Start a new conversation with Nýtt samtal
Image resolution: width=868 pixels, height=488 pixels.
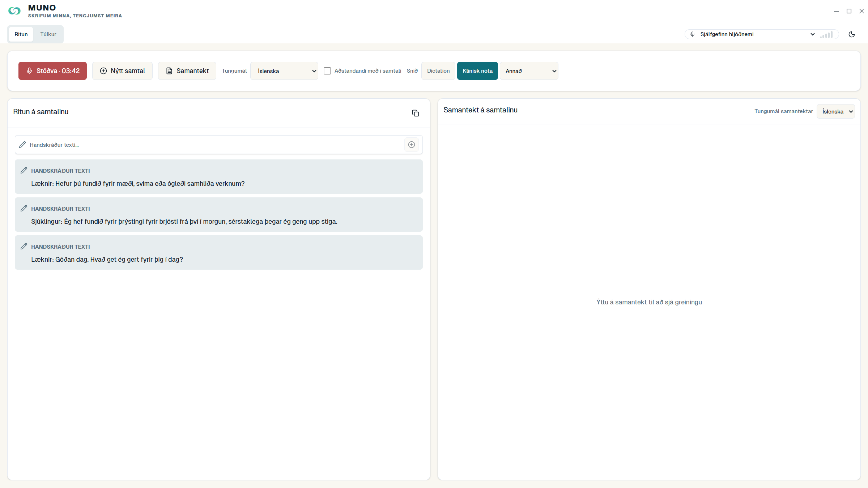coord(122,71)
